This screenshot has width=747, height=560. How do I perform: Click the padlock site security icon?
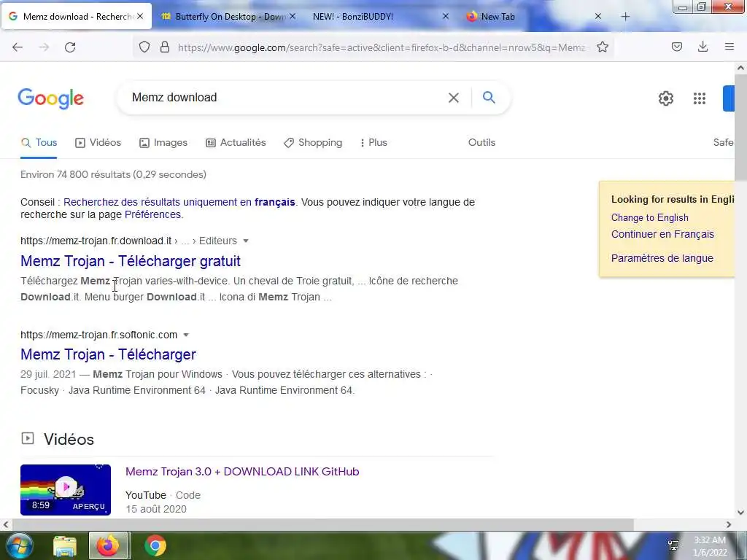click(x=165, y=47)
